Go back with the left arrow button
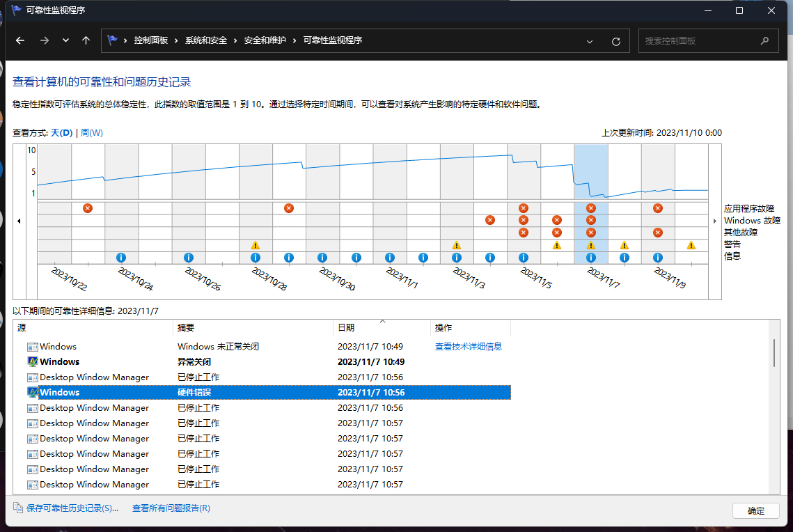The height and width of the screenshot is (532, 793). pos(20,40)
